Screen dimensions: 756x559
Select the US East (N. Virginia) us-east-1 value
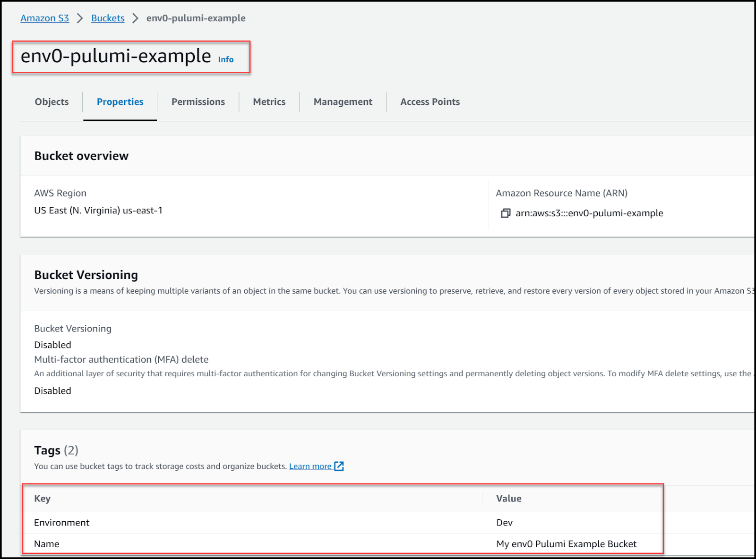98,211
